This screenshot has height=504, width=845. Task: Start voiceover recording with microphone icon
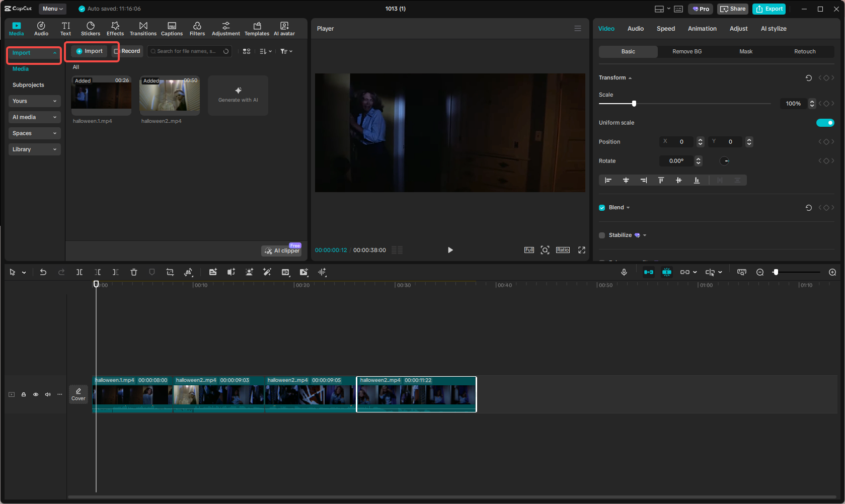[624, 272]
